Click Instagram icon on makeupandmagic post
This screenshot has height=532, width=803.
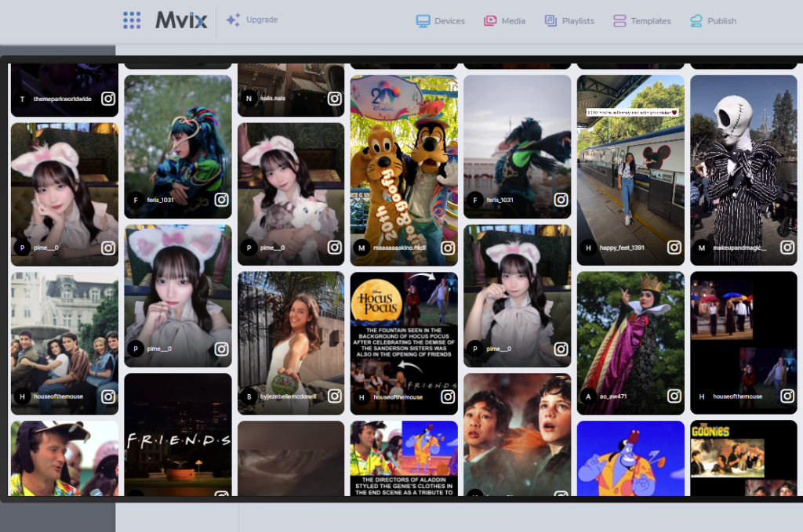787,248
